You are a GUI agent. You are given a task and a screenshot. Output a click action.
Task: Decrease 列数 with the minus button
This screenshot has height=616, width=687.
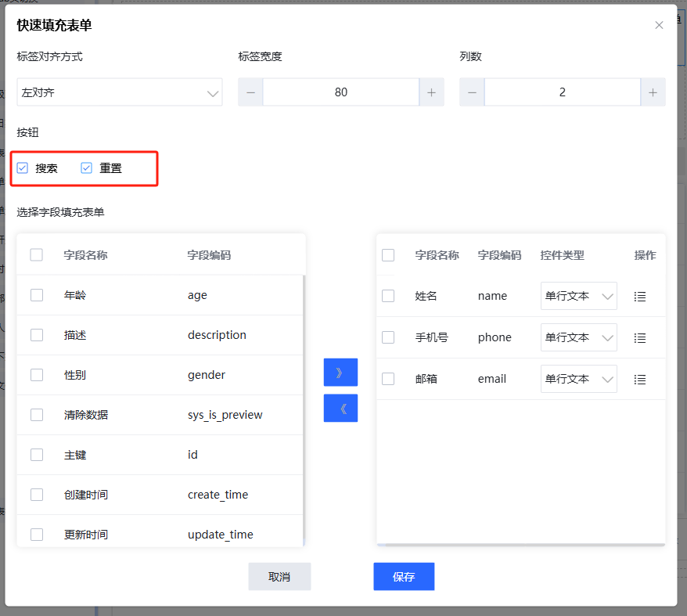(x=472, y=92)
